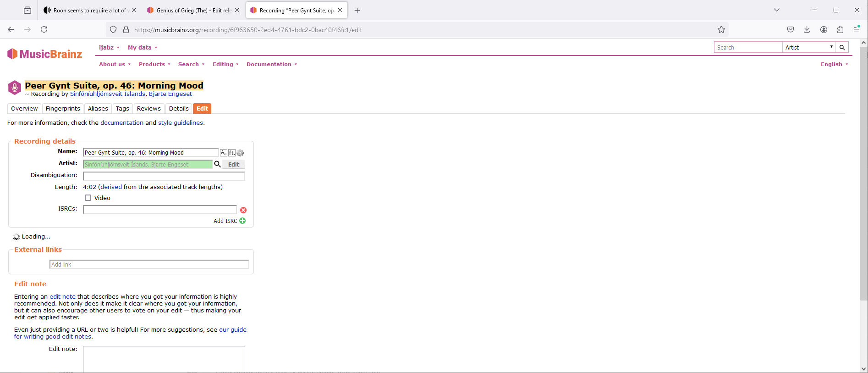Click the guess feat. artists 'ft.' icon
868x373 pixels.
(232, 153)
